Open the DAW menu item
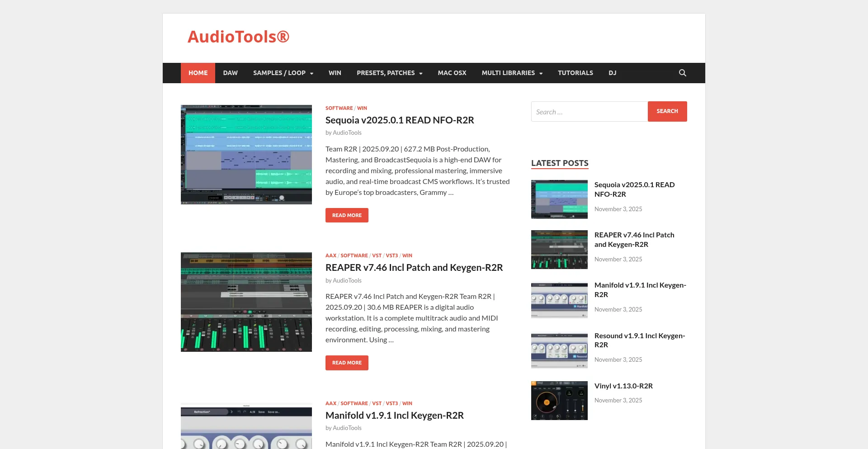The image size is (868, 449). 230,73
